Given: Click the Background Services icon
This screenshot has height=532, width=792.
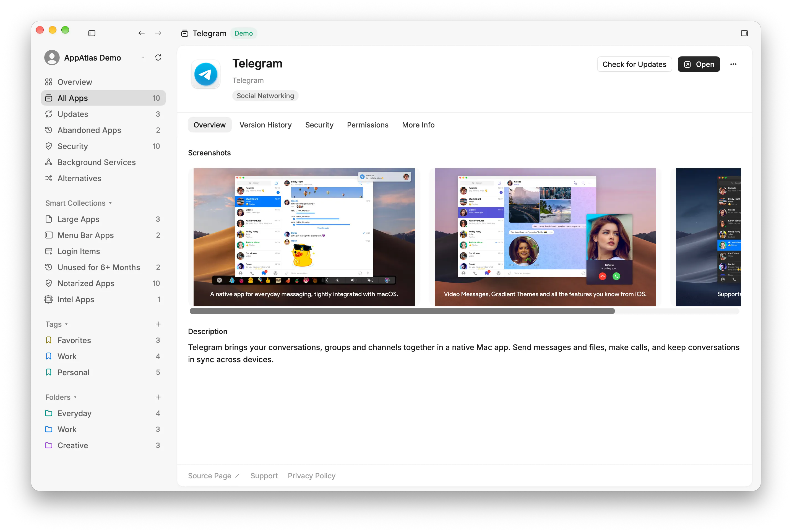Looking at the screenshot, I should [48, 162].
